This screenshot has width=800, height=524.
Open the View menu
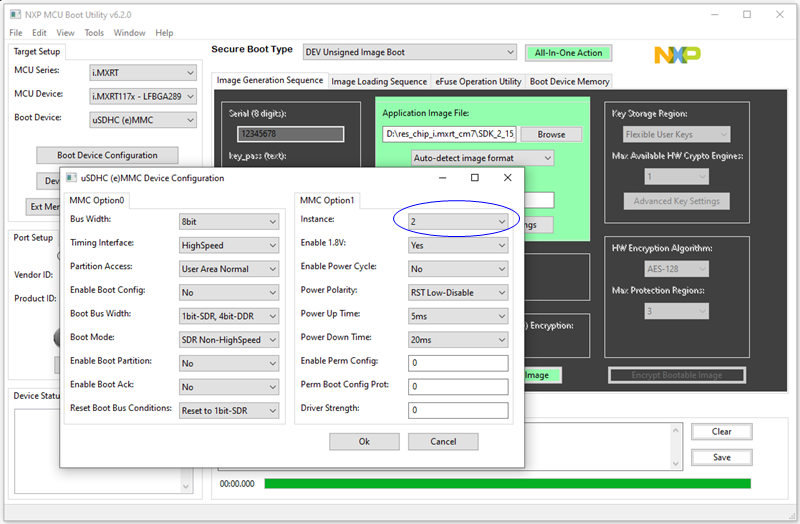click(x=65, y=33)
